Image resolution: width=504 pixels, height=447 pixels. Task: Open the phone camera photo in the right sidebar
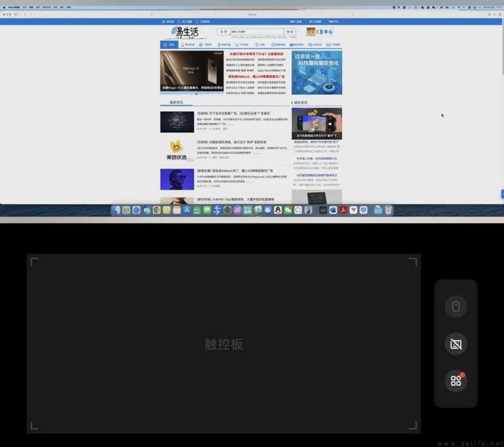[316, 123]
